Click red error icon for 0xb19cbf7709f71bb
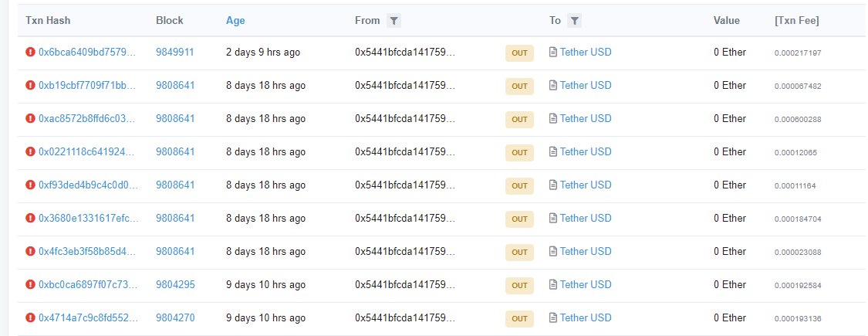 30,86
